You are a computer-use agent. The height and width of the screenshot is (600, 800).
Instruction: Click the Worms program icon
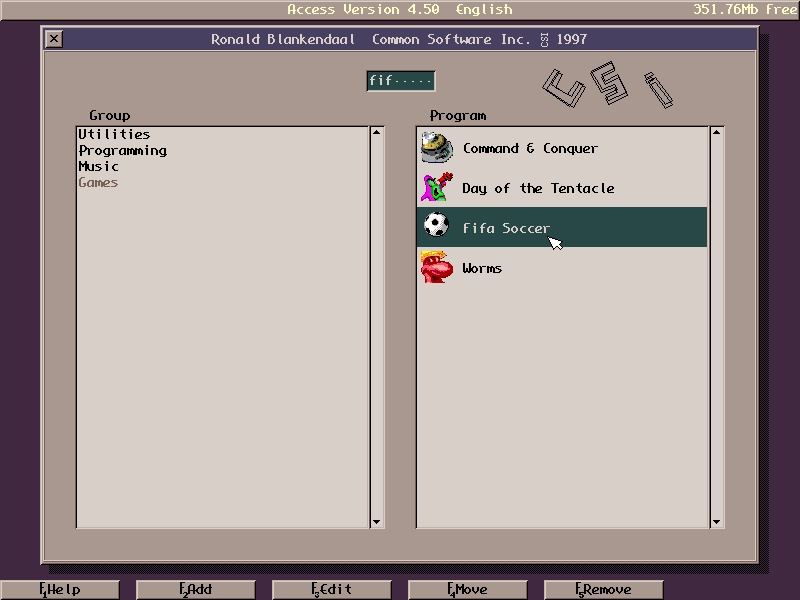point(437,267)
